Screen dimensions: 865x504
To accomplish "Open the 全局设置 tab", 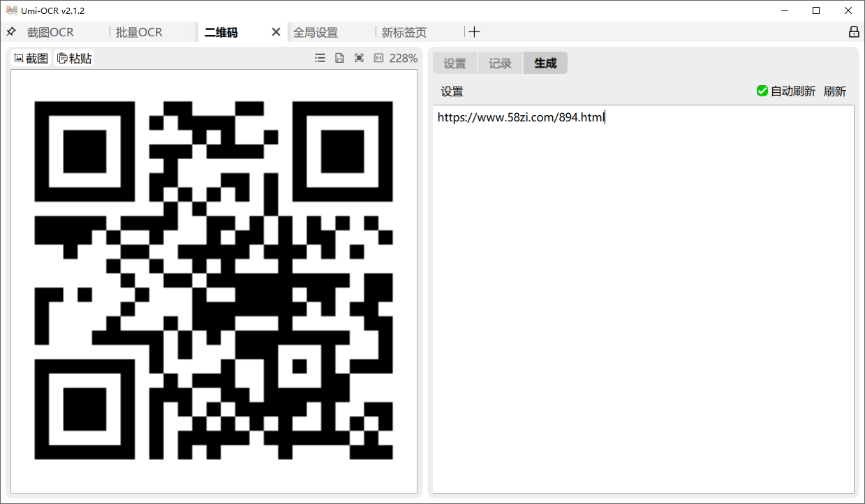I will 316,32.
